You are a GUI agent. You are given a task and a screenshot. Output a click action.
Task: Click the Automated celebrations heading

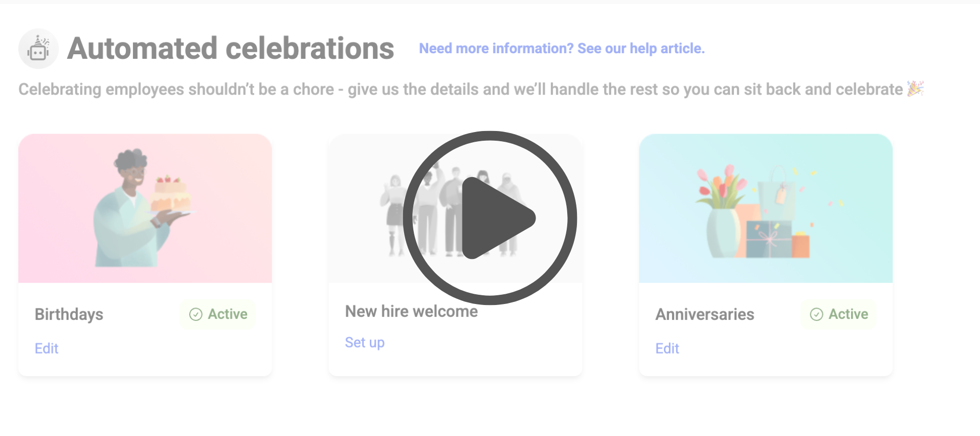click(x=231, y=49)
